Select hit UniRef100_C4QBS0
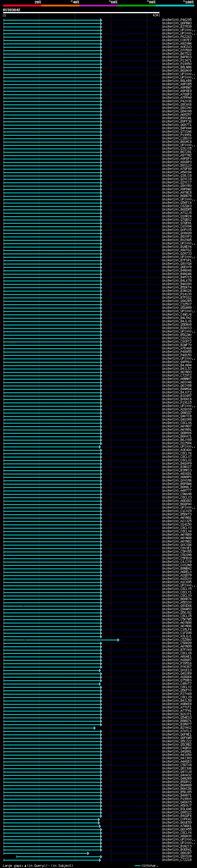This screenshot has height=868, width=197. [177, 748]
